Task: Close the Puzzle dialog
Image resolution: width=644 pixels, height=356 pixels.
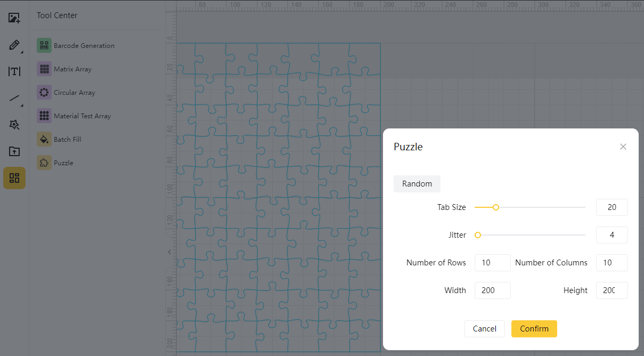Action: (x=623, y=147)
